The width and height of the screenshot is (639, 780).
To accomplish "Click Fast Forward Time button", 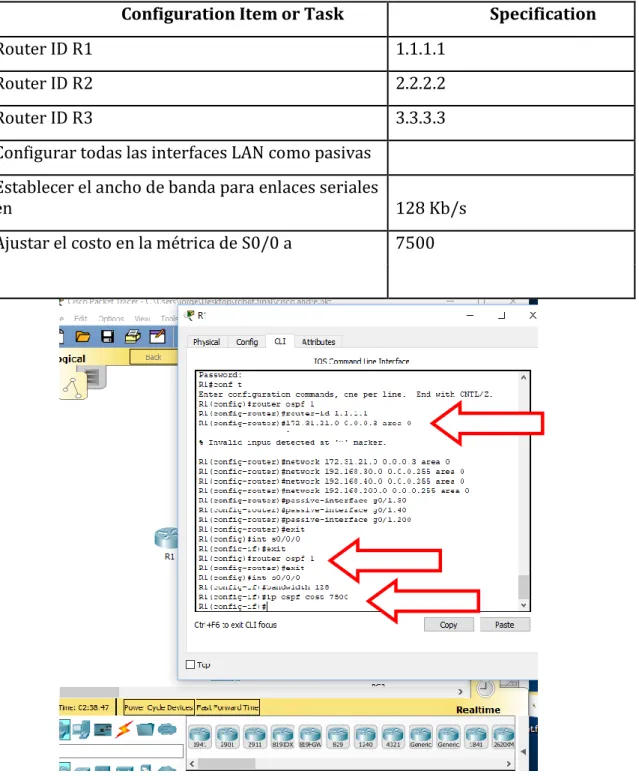I will pos(228,708).
